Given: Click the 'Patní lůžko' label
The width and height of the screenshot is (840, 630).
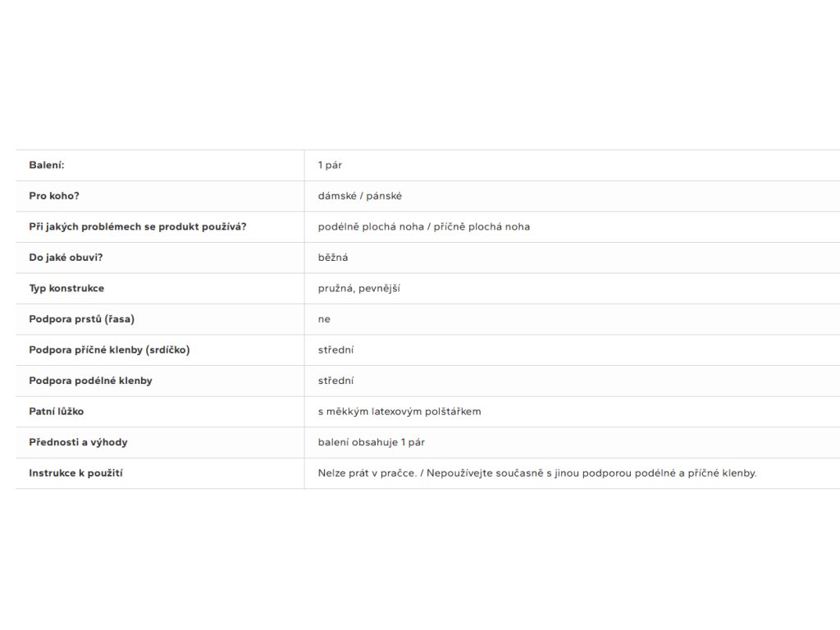Looking at the screenshot, I should click(57, 411).
